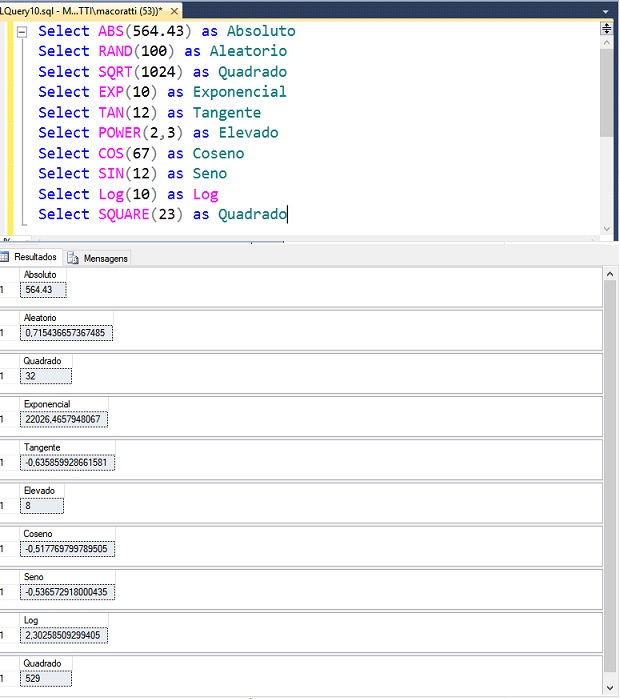Select result cell -0,536572918000435
620x699 pixels.
pos(67,592)
